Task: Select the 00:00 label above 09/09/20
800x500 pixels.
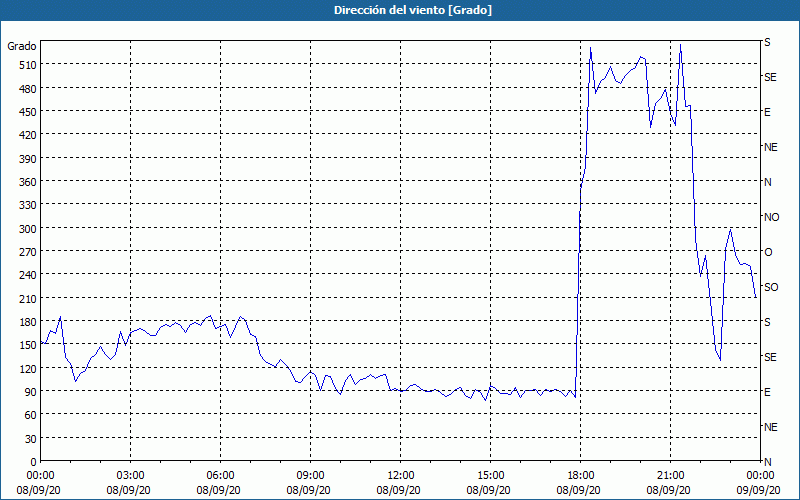Action: [760, 476]
